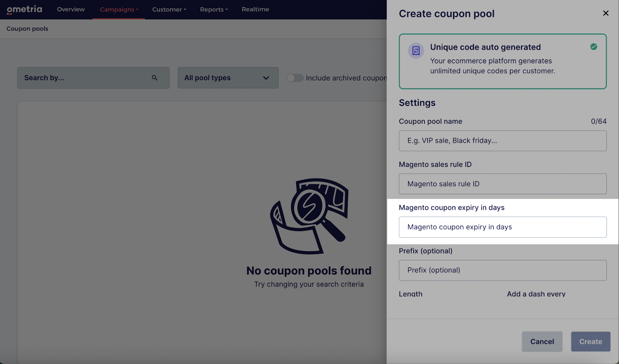This screenshot has width=619, height=364.
Task: Click the Settings heading
Action: coord(417,103)
